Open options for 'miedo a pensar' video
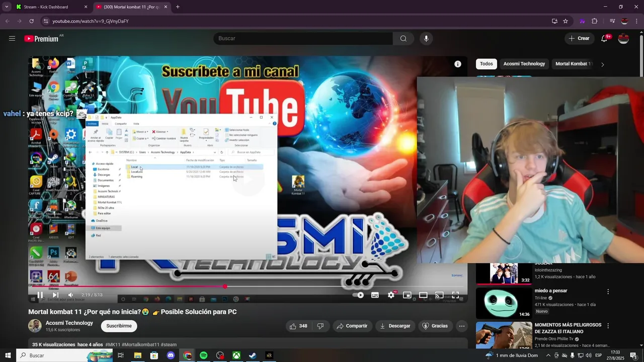This screenshot has height=362, width=644. click(x=608, y=292)
